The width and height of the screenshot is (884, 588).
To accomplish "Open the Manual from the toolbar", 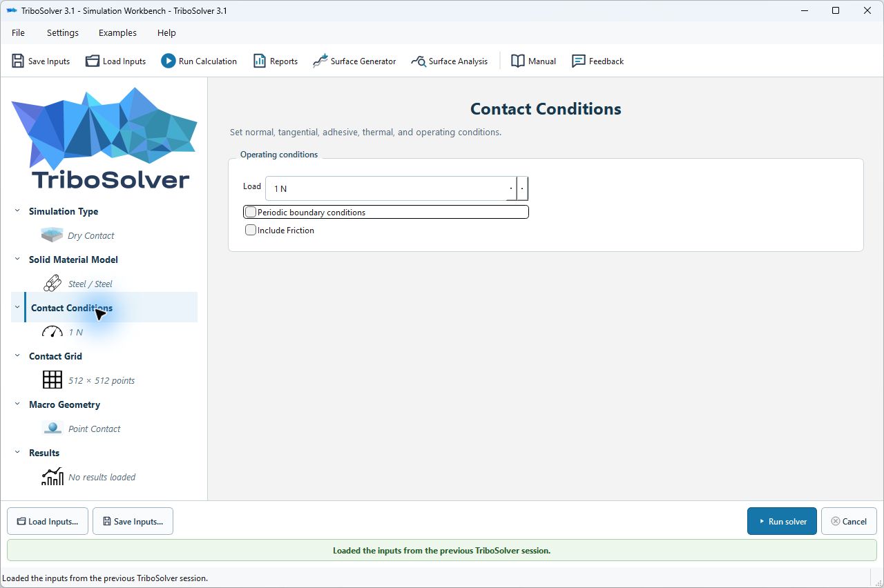I will click(x=533, y=61).
